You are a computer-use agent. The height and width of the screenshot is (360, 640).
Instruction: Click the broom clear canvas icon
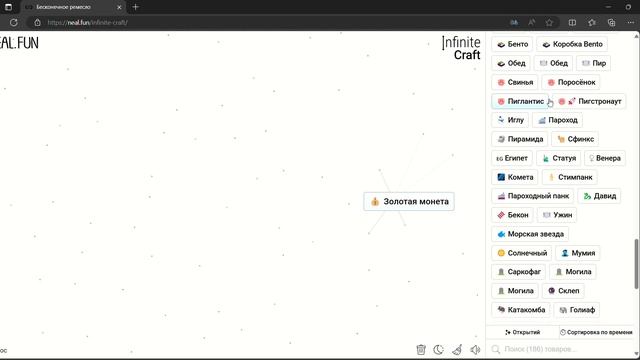457,349
